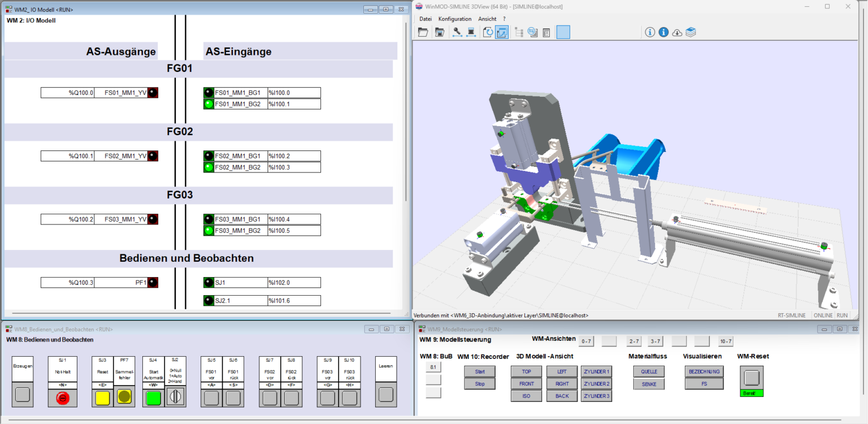Click the reload view icon with circular arrow
Screen dimensions: 868x424
click(x=487, y=32)
